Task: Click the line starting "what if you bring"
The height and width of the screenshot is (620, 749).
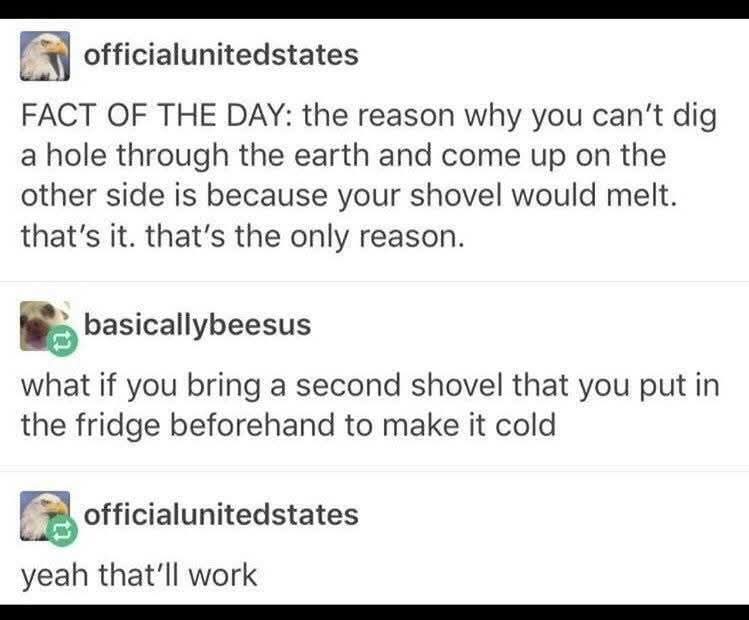Action: pos(370,386)
